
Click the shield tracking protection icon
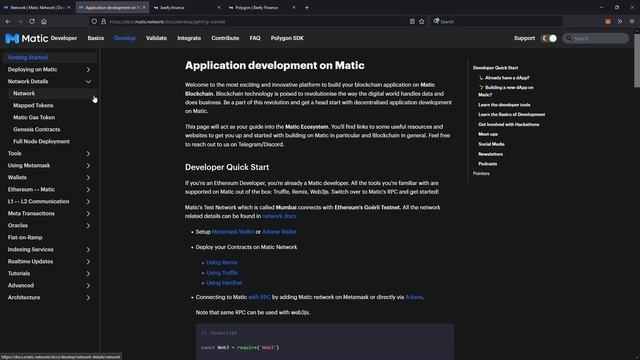94,21
